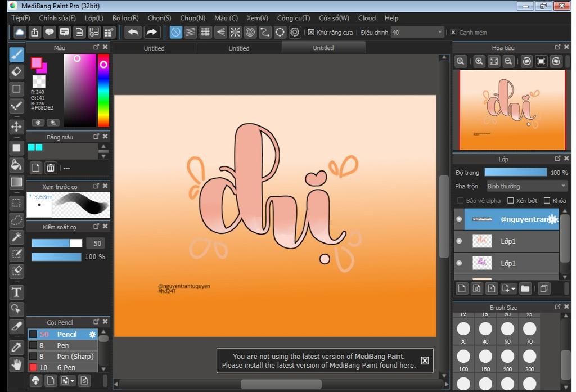Open the Pha trộn blend mode dropdown
Viewport: 576px width, 392px height.
(x=526, y=186)
